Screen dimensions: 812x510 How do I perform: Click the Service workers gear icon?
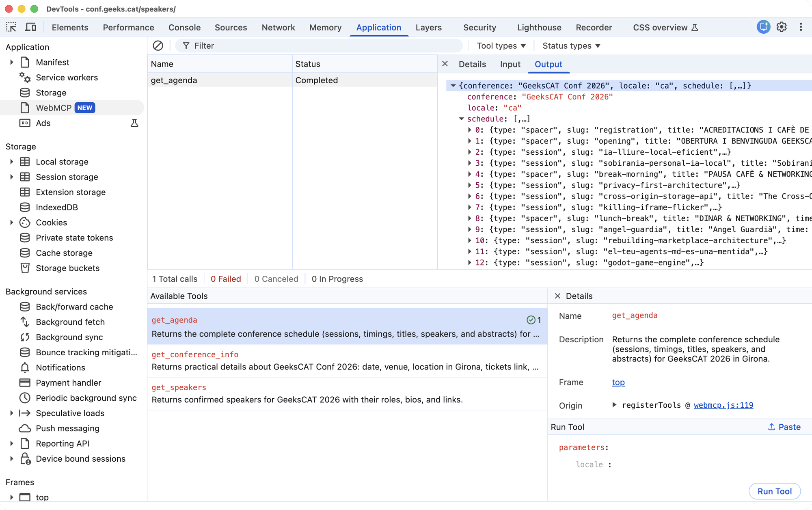pyautogui.click(x=25, y=78)
